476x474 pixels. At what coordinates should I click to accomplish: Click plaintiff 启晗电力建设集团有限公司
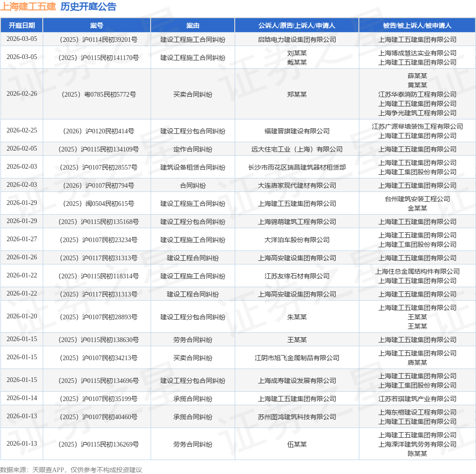click(x=297, y=39)
